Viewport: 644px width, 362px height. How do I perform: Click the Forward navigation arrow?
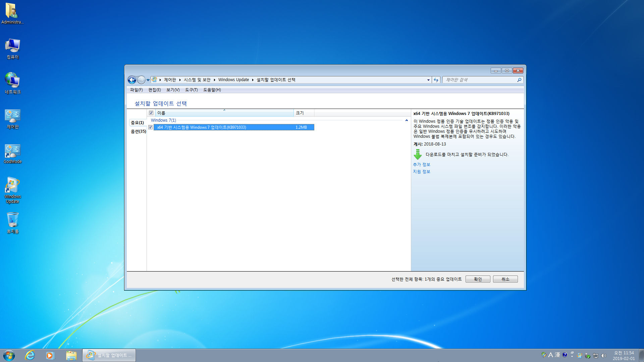pos(141,80)
